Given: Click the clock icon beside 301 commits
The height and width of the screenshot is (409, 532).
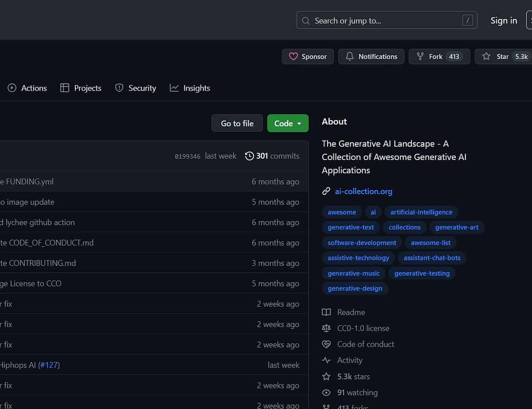Looking at the screenshot, I should click(x=249, y=156).
